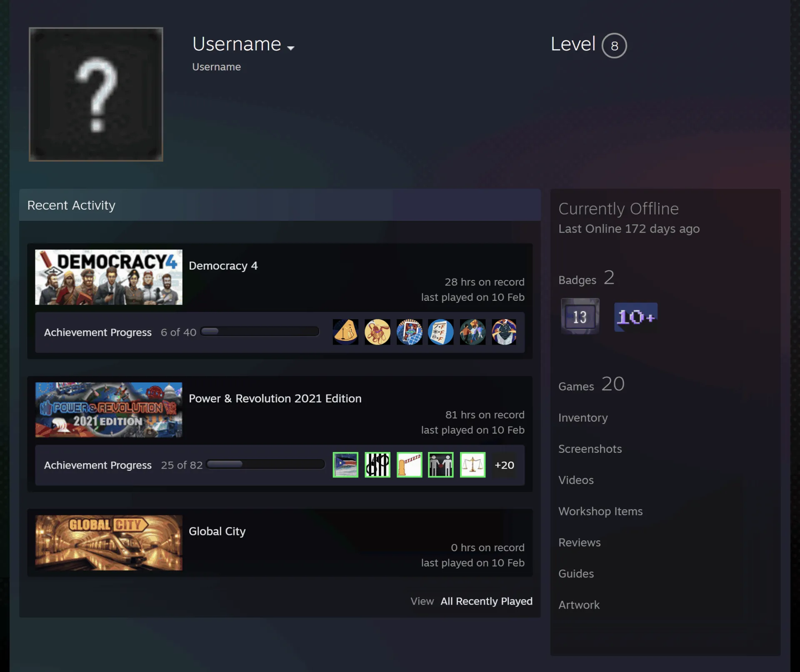800x672 pixels.
Task: View All Recently Played games
Action: (487, 601)
